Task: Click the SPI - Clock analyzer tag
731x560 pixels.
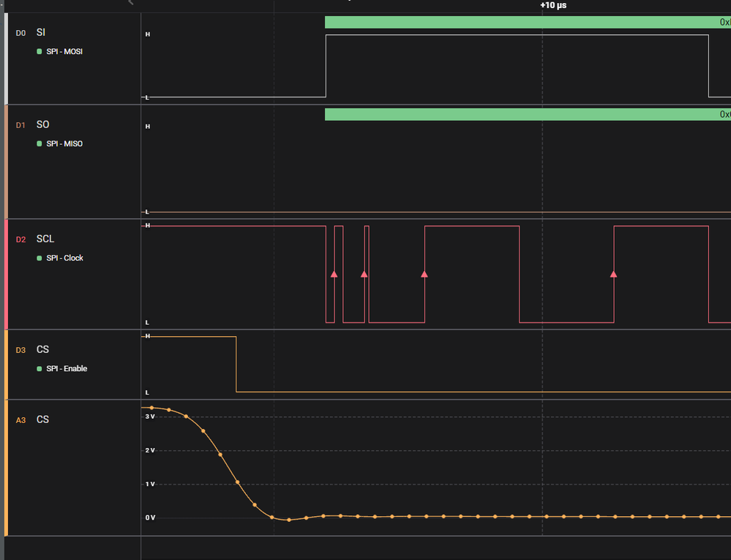Action: (64, 258)
